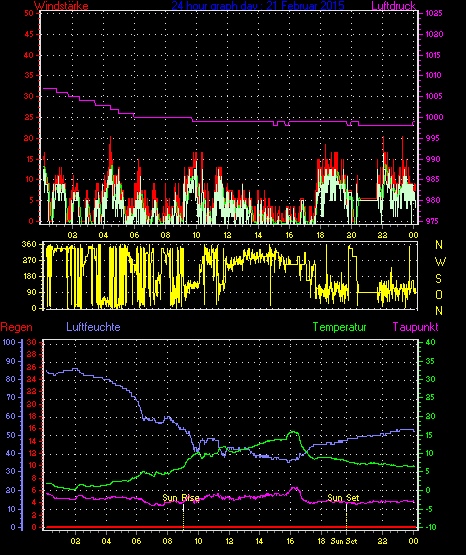Select the 24 hour graph day title
The image size is (466, 555).
(x=258, y=6)
